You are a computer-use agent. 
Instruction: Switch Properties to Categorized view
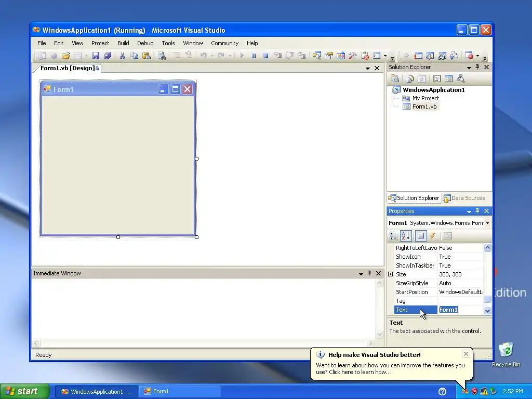[x=394, y=236]
